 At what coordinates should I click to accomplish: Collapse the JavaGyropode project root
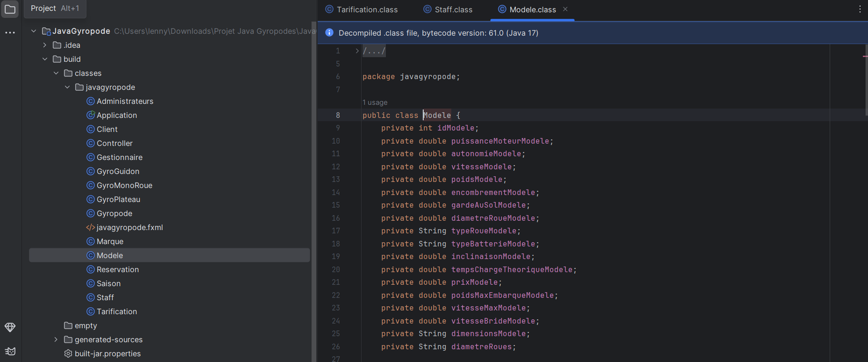(34, 31)
